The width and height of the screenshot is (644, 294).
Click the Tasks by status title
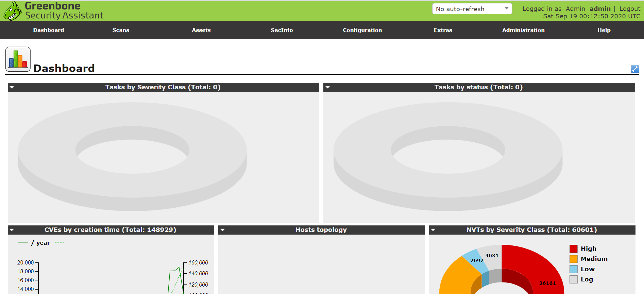pyautogui.click(x=478, y=87)
